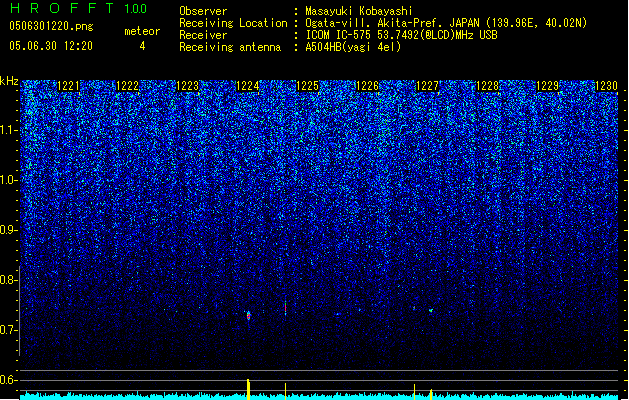Click the 1228 time marker

487,86
